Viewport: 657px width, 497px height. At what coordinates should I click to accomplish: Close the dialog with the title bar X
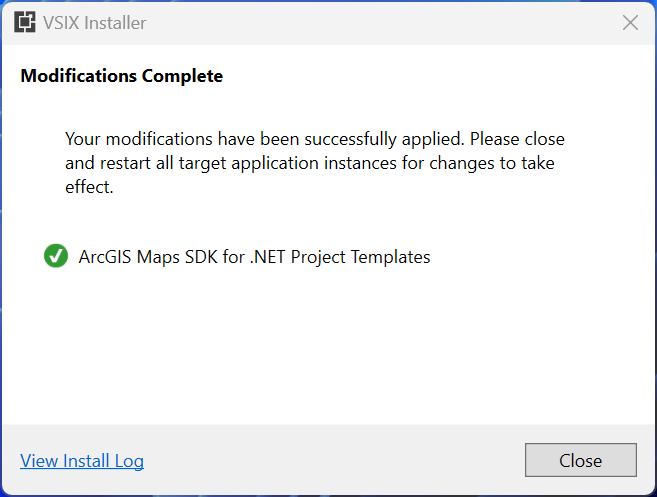[x=630, y=23]
